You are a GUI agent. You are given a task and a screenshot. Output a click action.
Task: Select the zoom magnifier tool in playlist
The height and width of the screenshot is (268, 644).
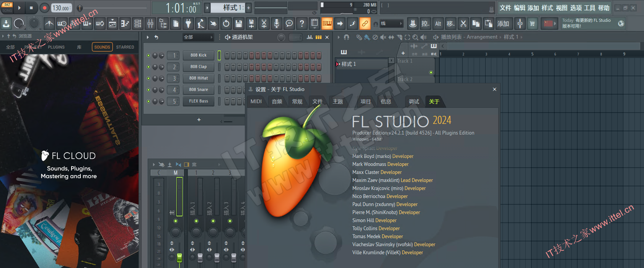(x=415, y=37)
